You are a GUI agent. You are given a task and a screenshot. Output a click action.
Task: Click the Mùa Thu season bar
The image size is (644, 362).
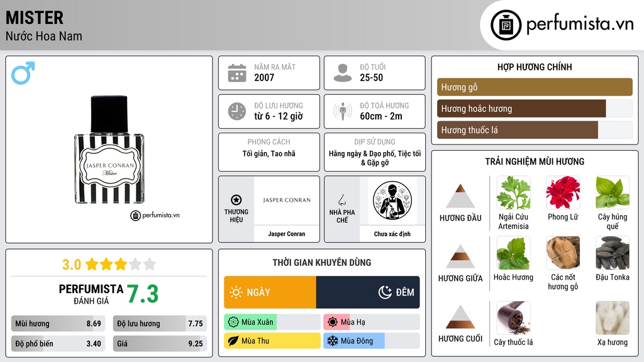tap(272, 341)
